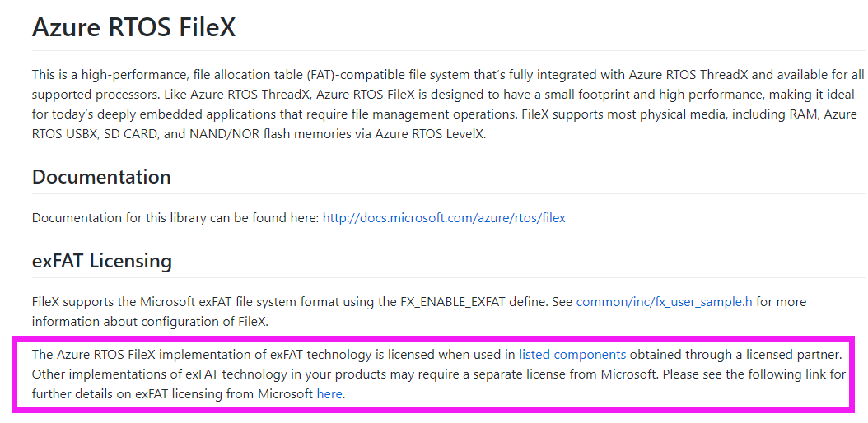Open the common/inc/fx_user_sample.h file link
The height and width of the screenshot is (423, 868).
pyautogui.click(x=665, y=302)
